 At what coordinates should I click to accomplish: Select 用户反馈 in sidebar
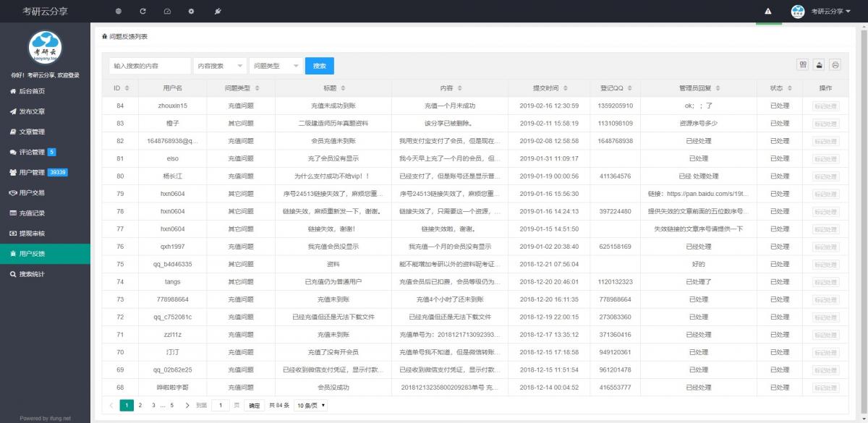[x=45, y=254]
